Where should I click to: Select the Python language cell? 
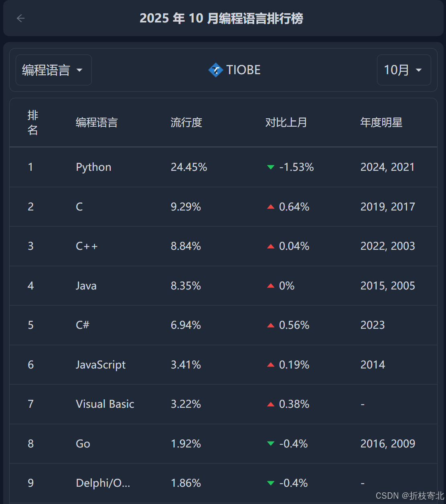(x=94, y=167)
